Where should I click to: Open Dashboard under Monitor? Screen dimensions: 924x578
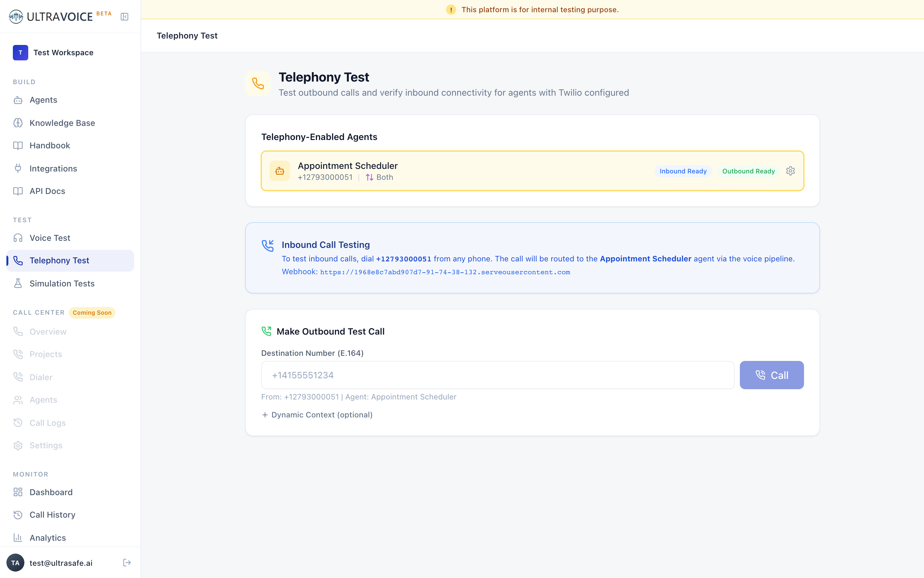(70, 492)
